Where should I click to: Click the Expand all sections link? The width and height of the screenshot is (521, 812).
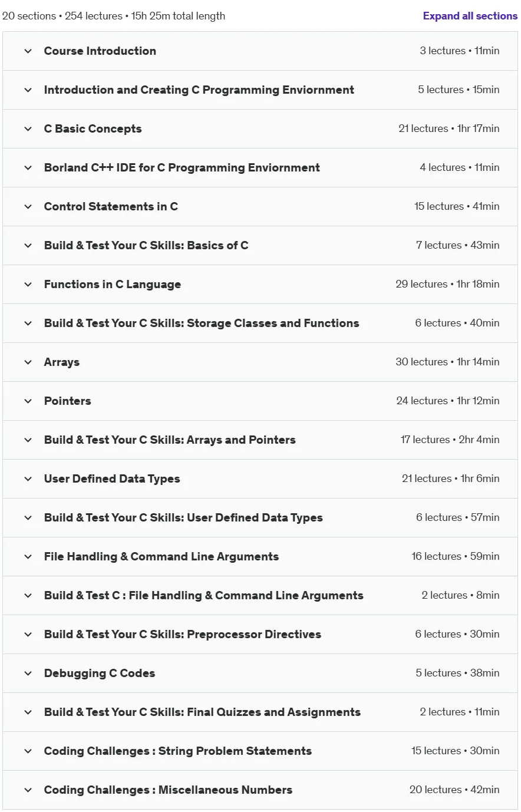(470, 16)
